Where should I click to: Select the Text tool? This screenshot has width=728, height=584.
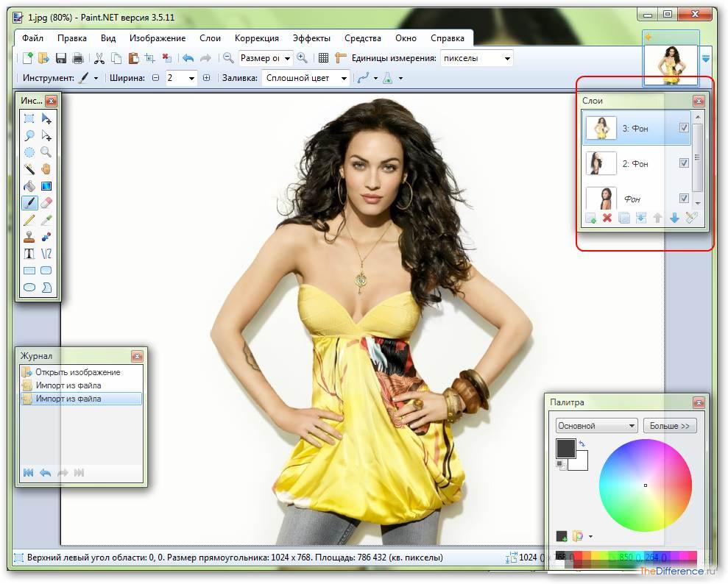coord(29,254)
